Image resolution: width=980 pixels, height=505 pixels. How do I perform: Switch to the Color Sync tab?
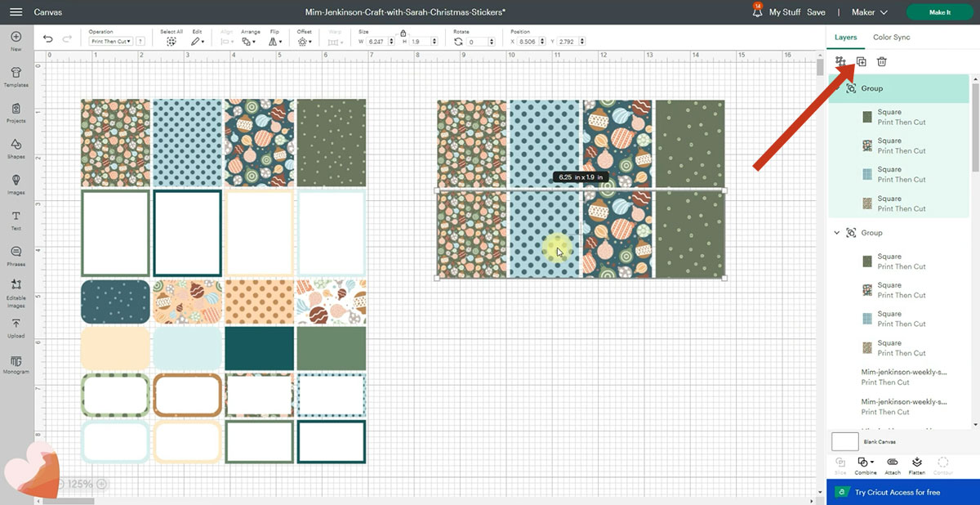click(891, 38)
